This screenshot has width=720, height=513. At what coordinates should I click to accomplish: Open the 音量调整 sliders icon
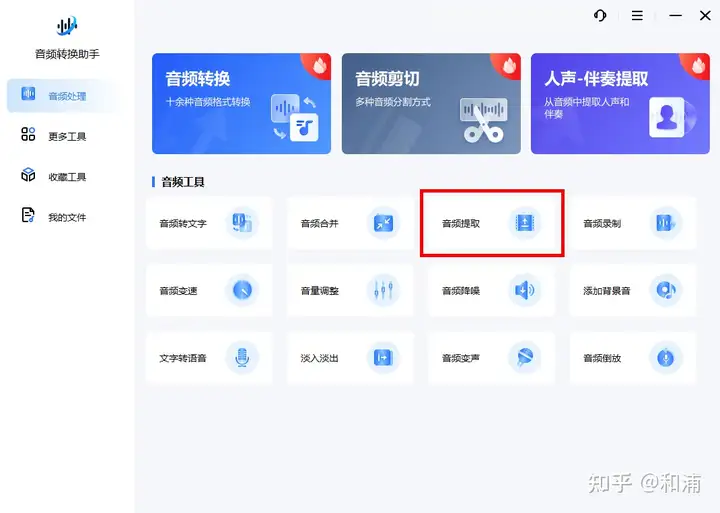(383, 290)
